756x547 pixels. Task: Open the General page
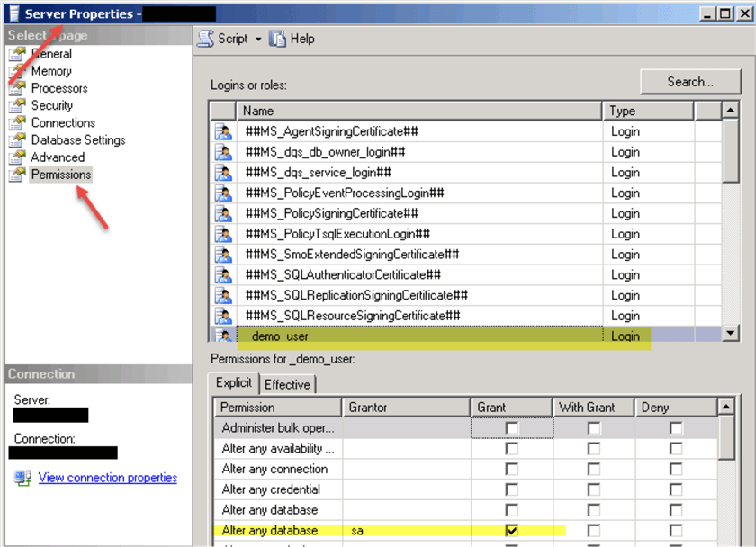[51, 53]
